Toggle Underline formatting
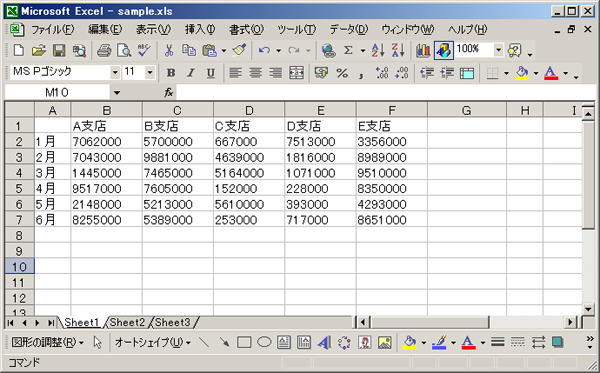The height and width of the screenshot is (373, 600). (x=210, y=73)
